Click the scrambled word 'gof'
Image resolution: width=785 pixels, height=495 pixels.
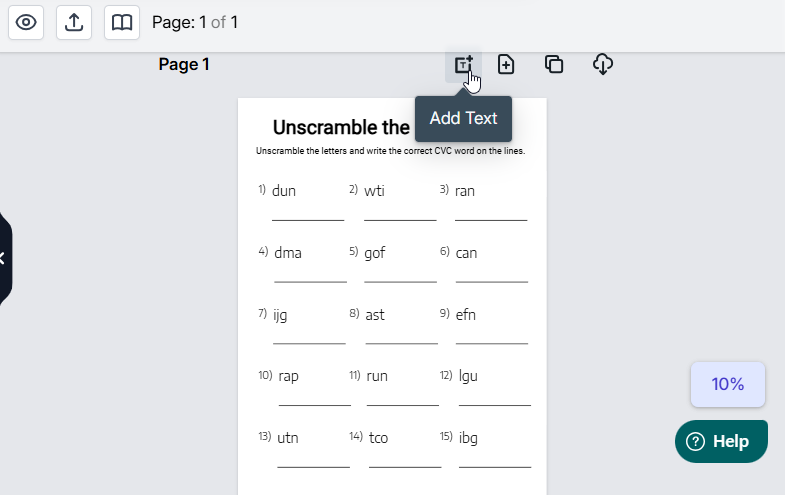[x=375, y=253]
